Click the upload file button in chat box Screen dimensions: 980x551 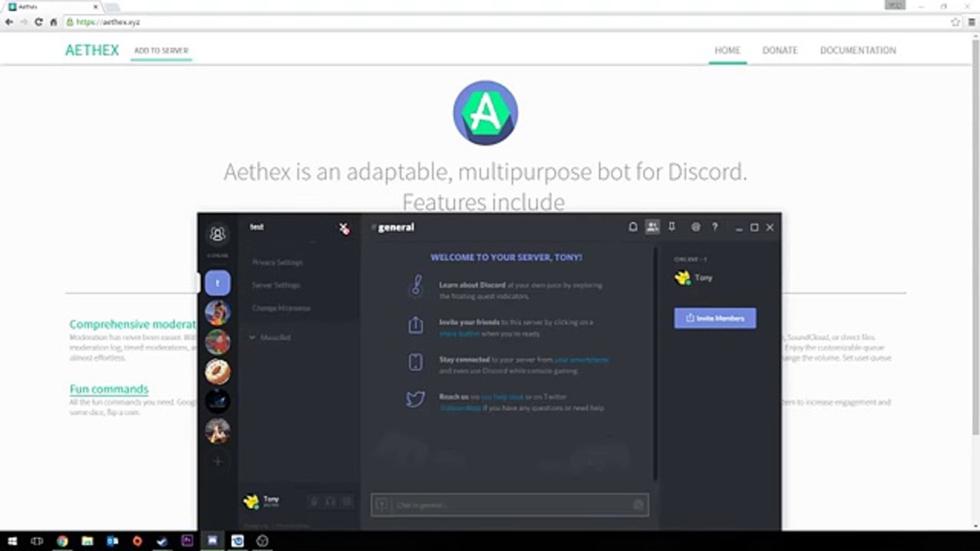click(381, 505)
